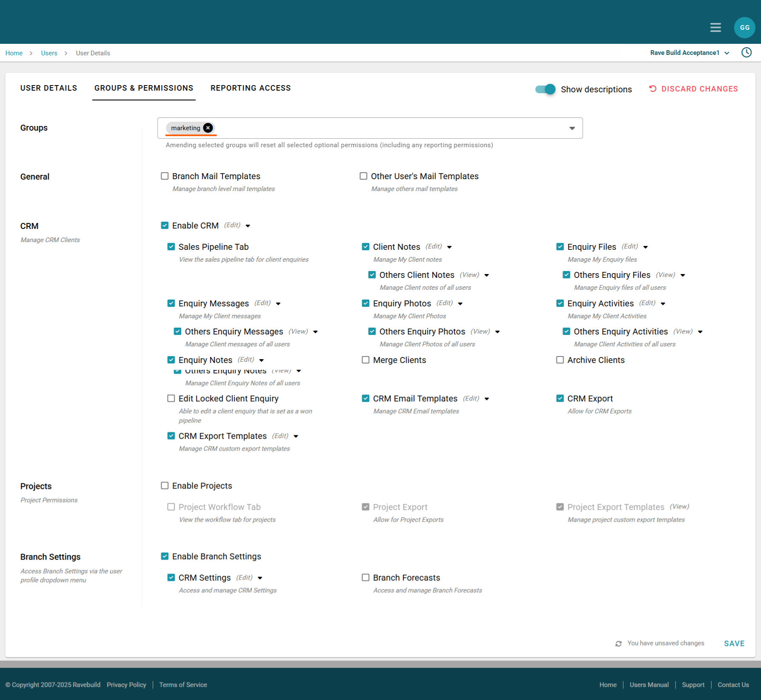
Task: Open the Contact Us footer link
Action: [733, 685]
